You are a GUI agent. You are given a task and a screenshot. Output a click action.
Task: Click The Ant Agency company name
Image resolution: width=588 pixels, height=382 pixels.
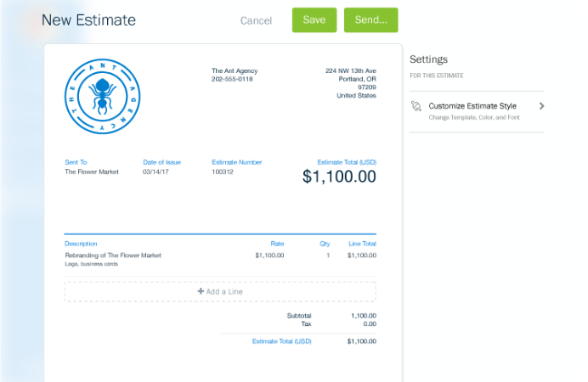[x=235, y=70]
